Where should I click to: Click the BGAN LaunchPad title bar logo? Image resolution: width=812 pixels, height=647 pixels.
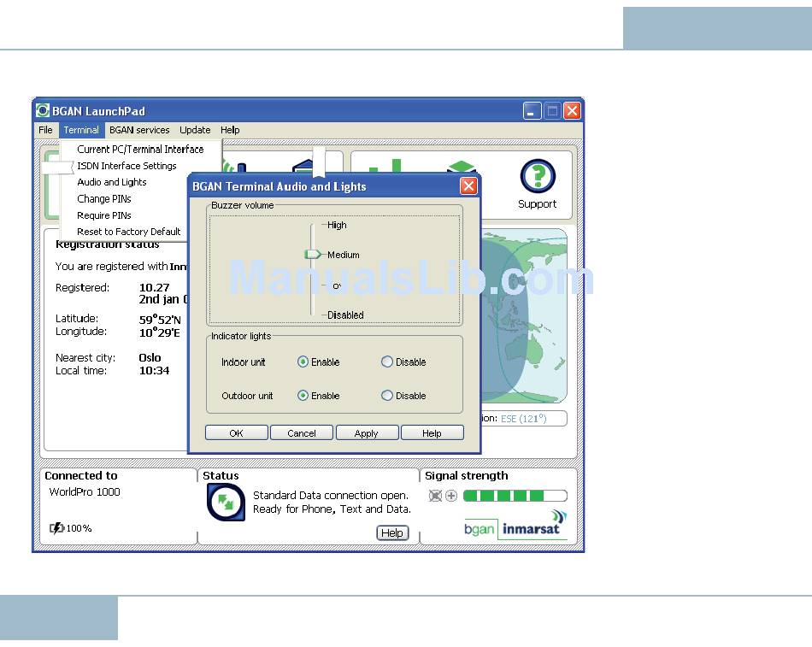pyautogui.click(x=43, y=111)
